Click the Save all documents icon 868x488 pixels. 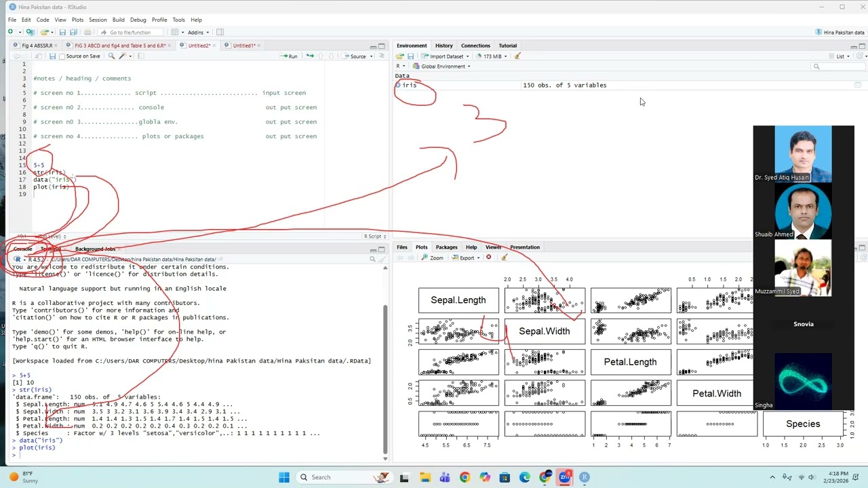(x=73, y=32)
